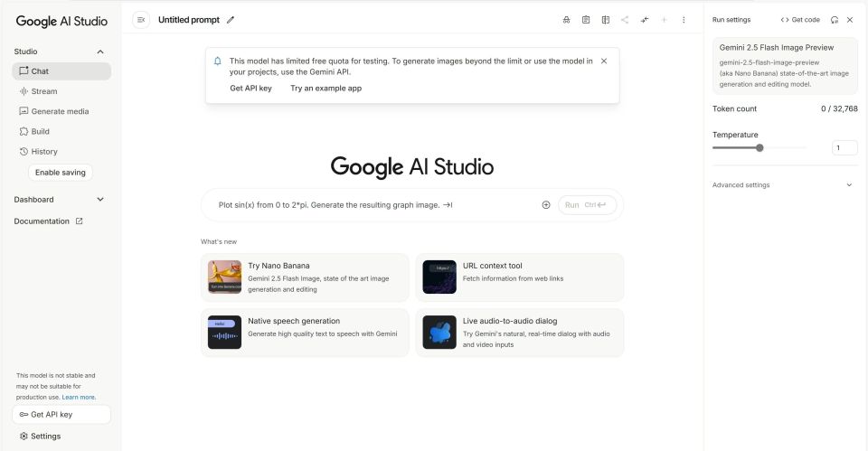Click the Untitled prompt title
The width and height of the screenshot is (868, 451).
[189, 20]
